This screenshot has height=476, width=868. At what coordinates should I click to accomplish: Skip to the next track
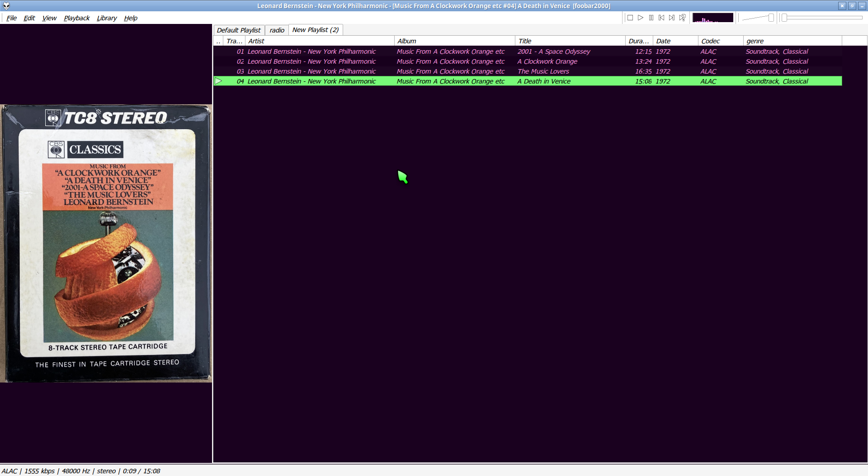point(672,18)
